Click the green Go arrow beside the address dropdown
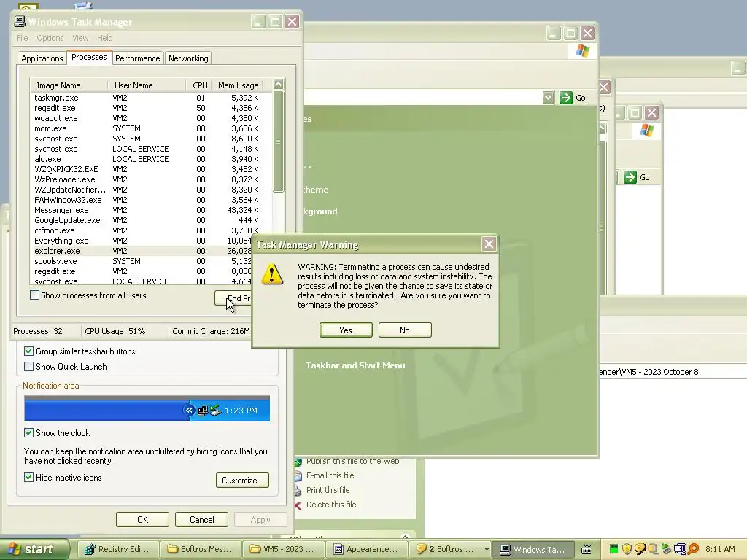This screenshot has width=747, height=560. pos(565,98)
